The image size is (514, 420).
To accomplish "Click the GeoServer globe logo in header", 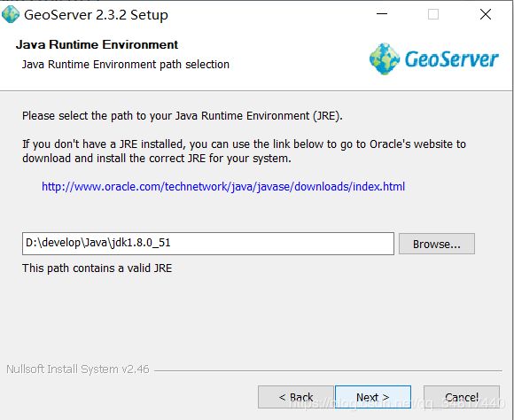I will point(385,59).
